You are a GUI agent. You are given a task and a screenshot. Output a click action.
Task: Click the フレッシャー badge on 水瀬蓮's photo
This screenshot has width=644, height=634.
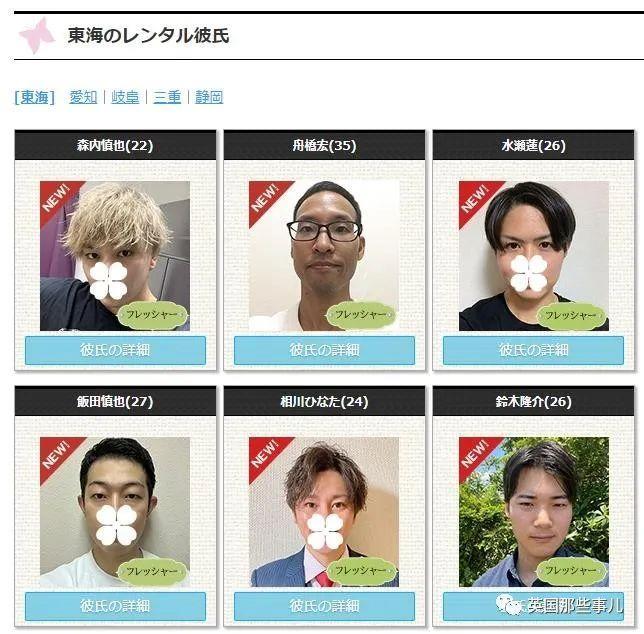[x=571, y=315]
